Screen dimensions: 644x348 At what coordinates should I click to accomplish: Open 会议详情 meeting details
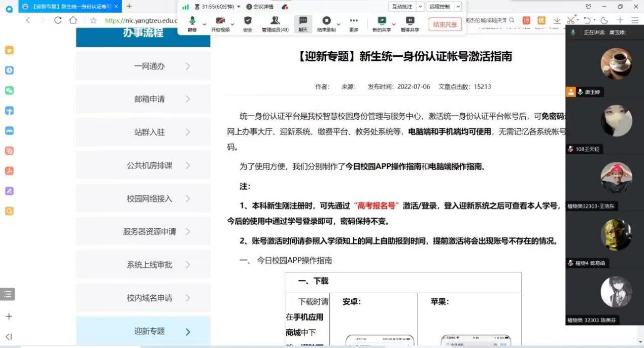[259, 7]
